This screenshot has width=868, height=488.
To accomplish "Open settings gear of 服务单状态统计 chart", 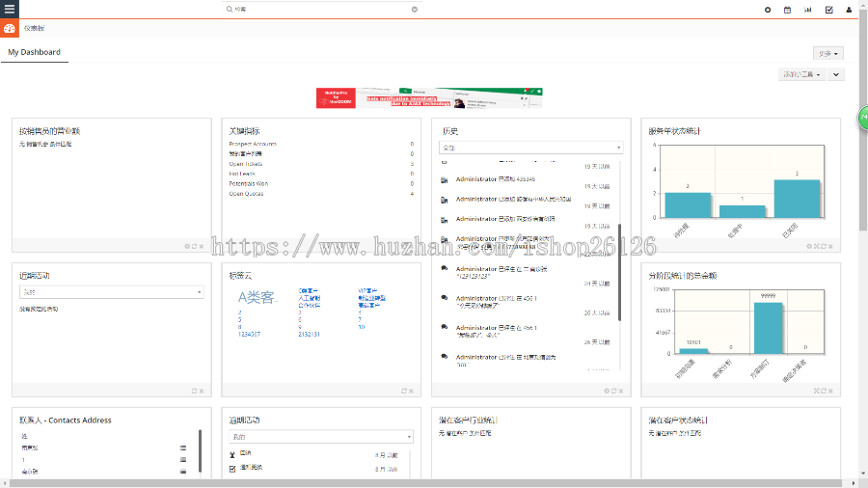I will pos(809,246).
